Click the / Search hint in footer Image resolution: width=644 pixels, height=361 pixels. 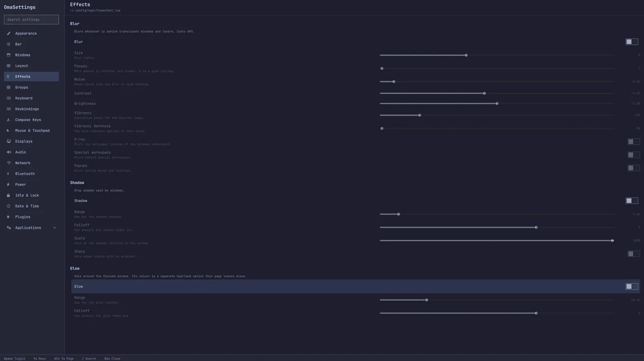click(x=89, y=359)
